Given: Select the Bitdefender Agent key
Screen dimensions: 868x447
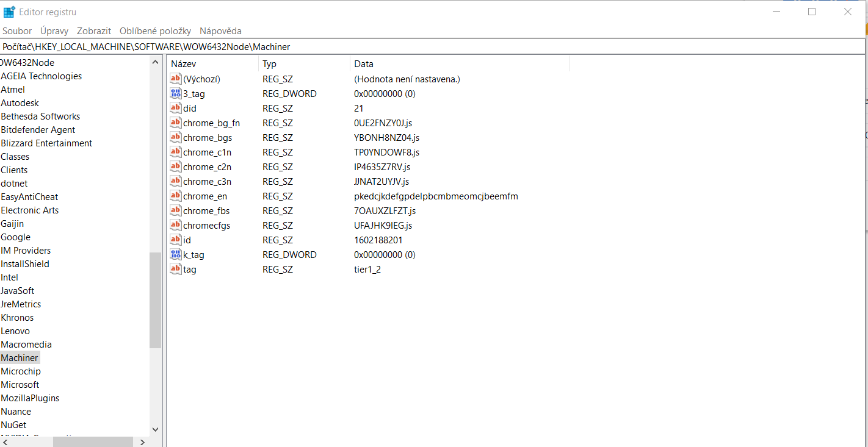Looking at the screenshot, I should click(38, 130).
